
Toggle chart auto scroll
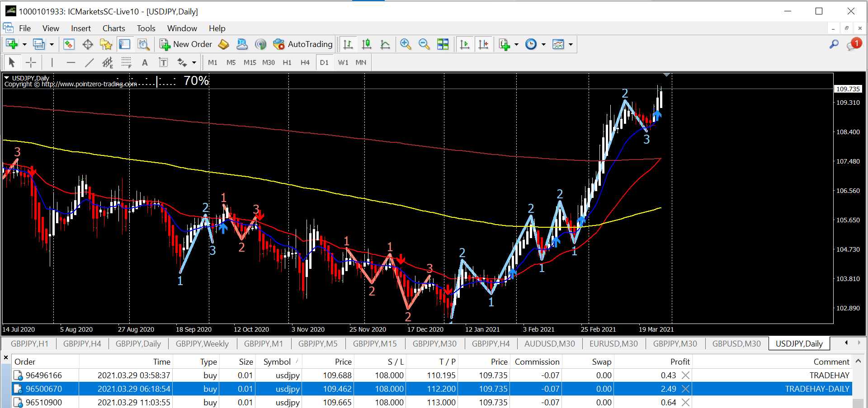[464, 44]
